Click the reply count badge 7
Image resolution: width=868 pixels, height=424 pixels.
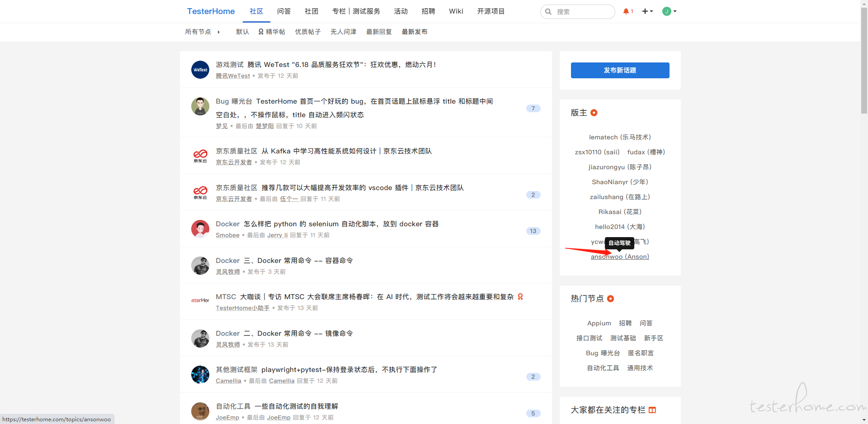pyautogui.click(x=533, y=108)
